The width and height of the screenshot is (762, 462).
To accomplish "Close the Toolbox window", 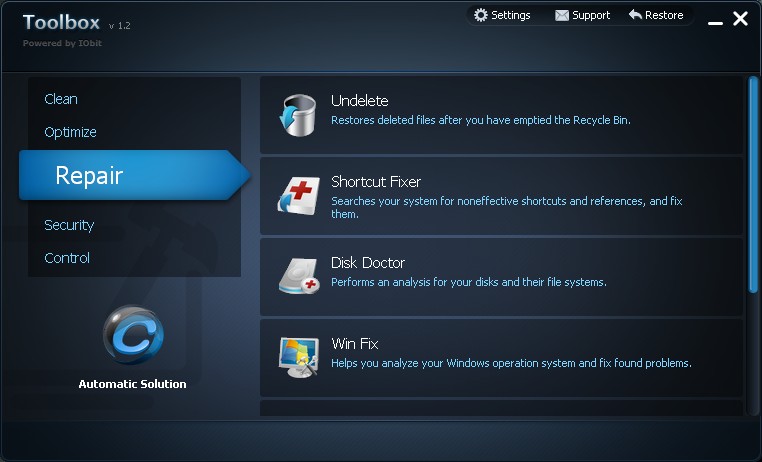I will (740, 18).
